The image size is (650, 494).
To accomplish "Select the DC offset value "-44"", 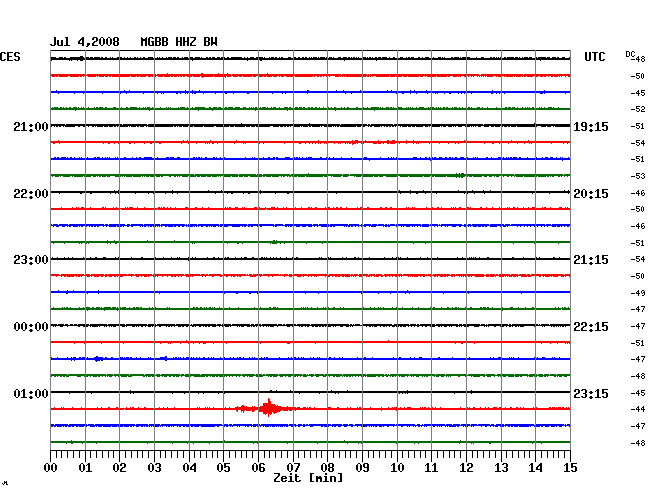I will coord(638,409).
